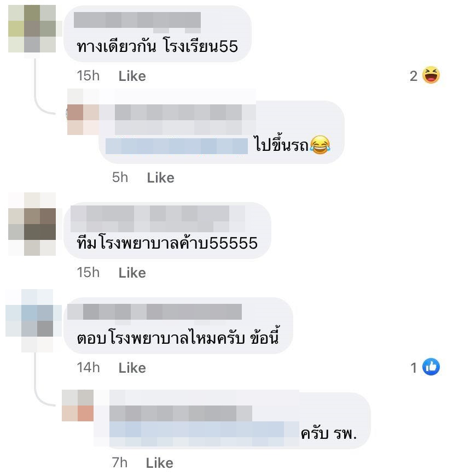Click the reaction count '2' on first comment
Image resolution: width=453 pixels, height=476 pixels.
click(x=414, y=76)
